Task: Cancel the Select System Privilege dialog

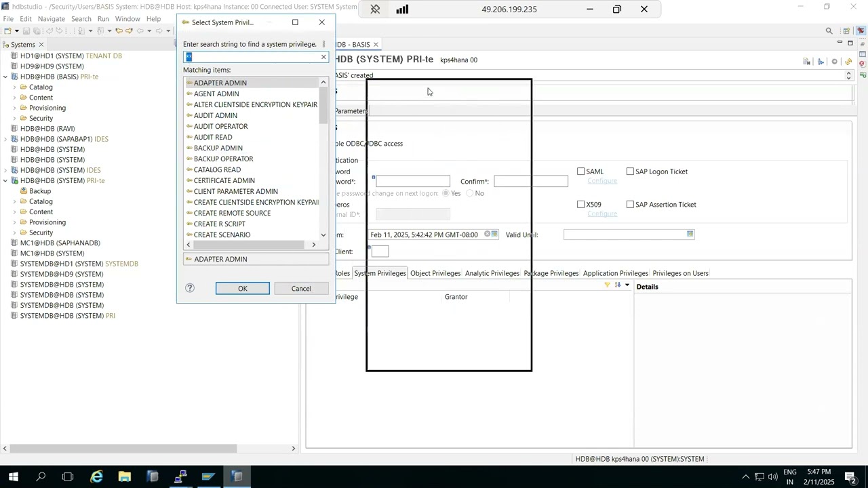Action: 301,289
